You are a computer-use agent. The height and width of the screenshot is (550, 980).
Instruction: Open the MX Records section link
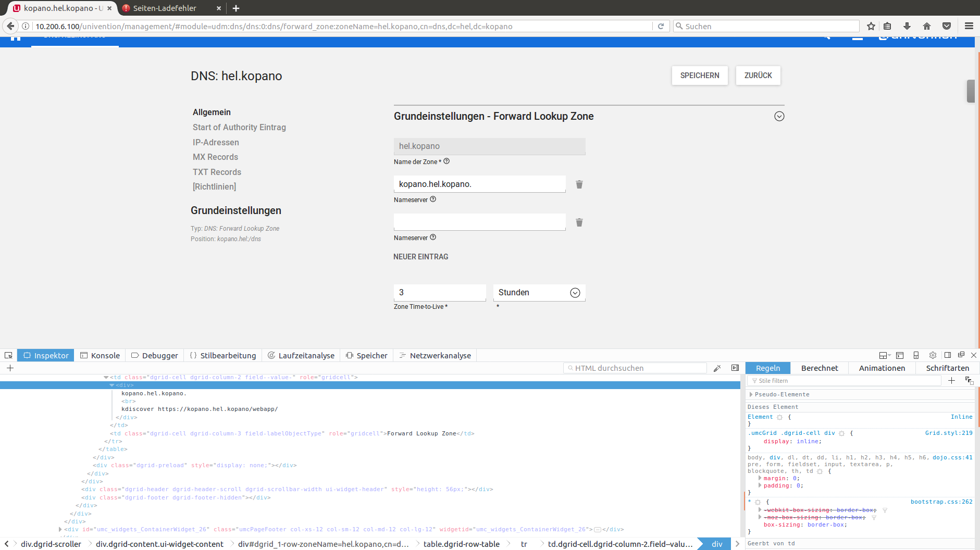tap(215, 157)
